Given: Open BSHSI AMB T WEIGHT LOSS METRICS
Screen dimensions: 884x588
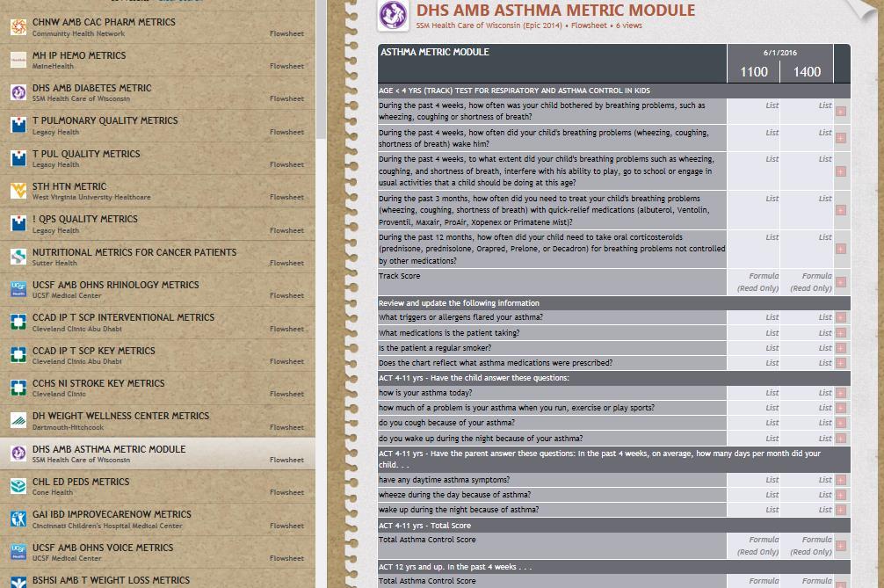Looking at the screenshot, I should (x=158, y=578).
